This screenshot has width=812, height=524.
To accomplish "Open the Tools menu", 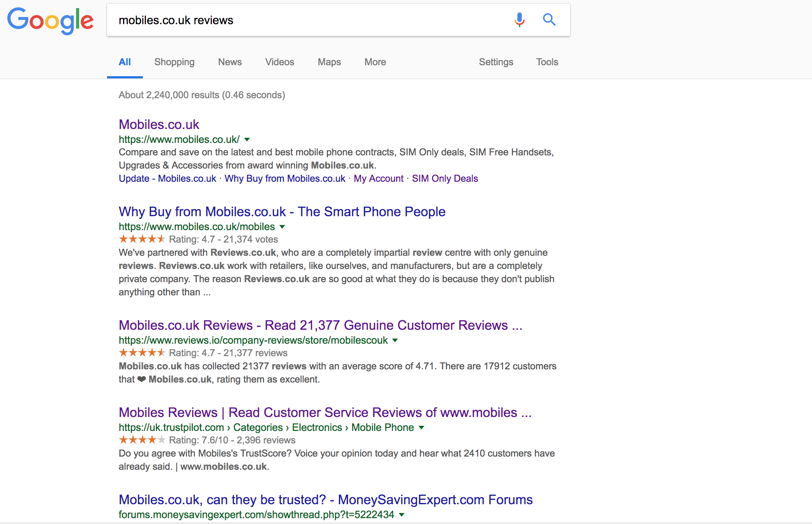I will (547, 62).
